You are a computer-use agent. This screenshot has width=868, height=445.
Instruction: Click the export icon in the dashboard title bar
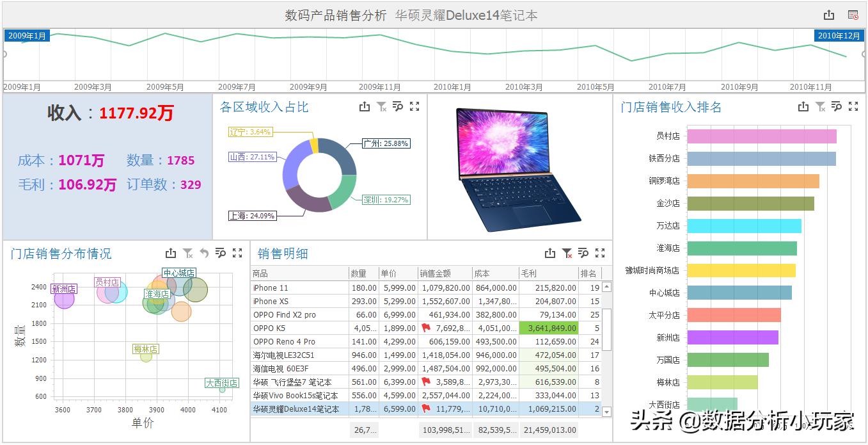point(829,13)
